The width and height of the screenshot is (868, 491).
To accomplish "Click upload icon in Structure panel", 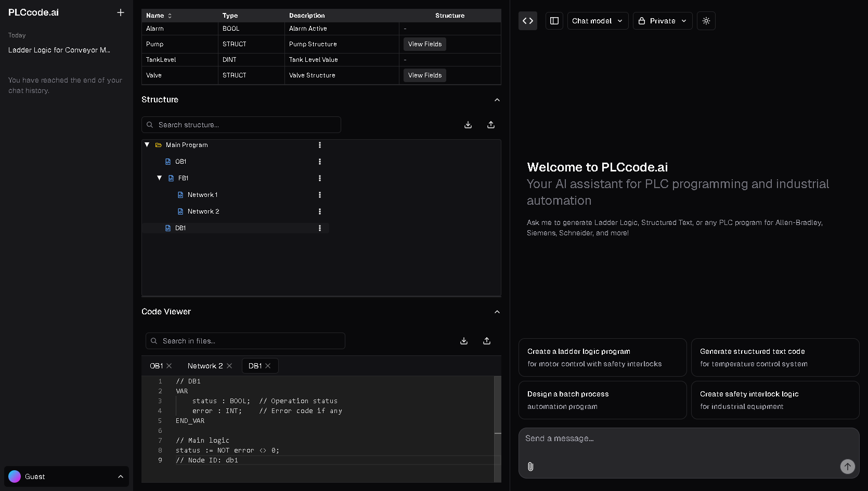I will [491, 125].
